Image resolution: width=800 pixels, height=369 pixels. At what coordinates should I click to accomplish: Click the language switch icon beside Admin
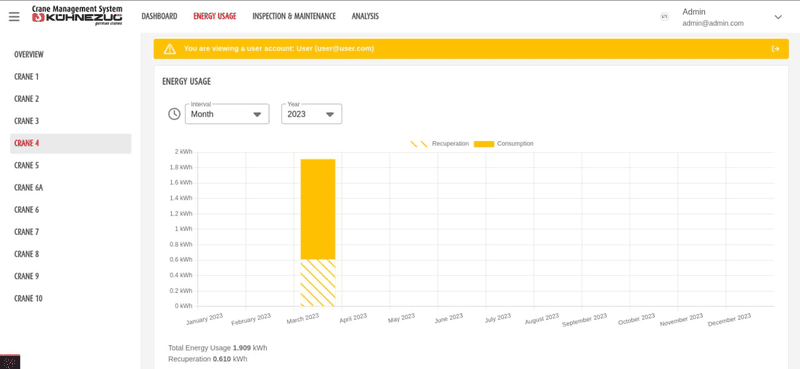point(664,17)
